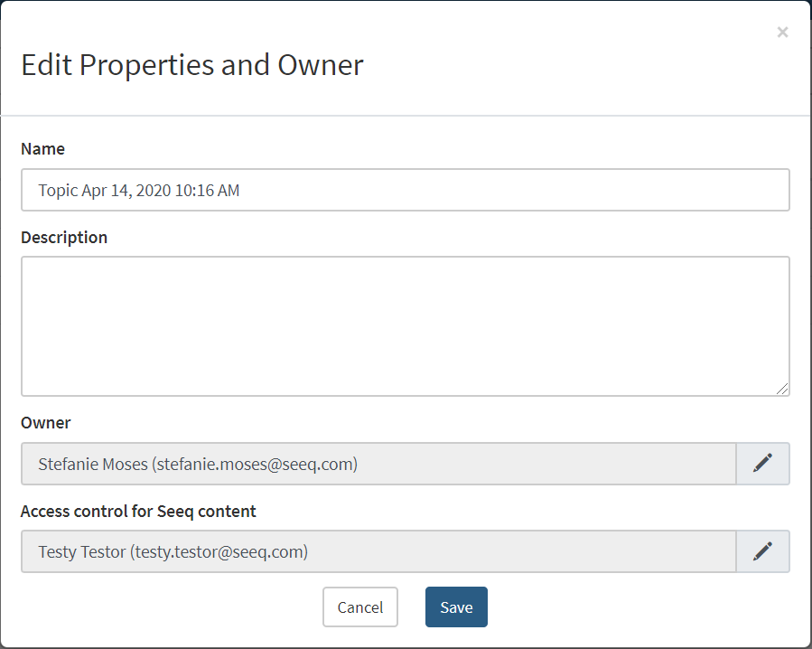Image resolution: width=812 pixels, height=649 pixels.
Task: Click the "Description" field label
Action: 64,238
